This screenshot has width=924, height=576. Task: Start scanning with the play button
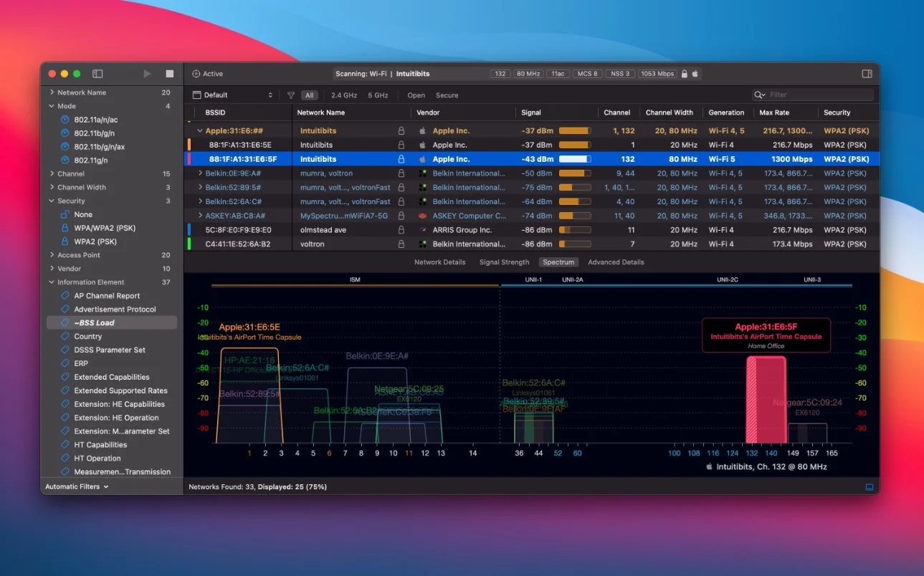(148, 74)
